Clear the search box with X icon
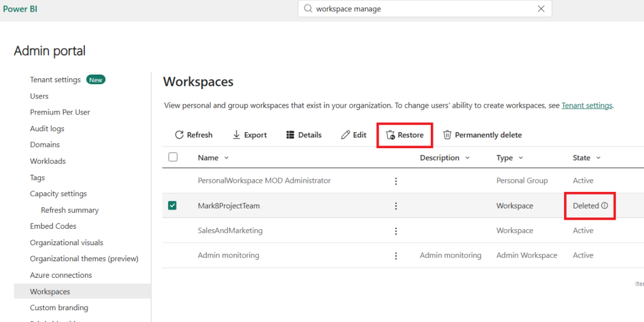644x322 pixels. pyautogui.click(x=541, y=9)
